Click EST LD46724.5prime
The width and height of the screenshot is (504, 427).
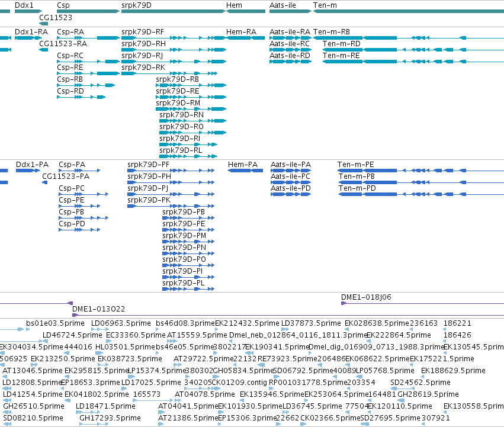(72, 335)
